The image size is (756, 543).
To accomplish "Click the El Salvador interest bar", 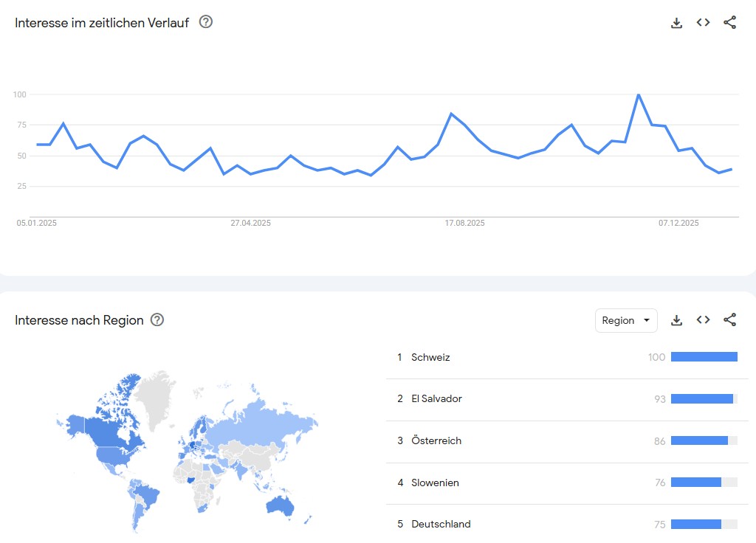I will point(702,399).
